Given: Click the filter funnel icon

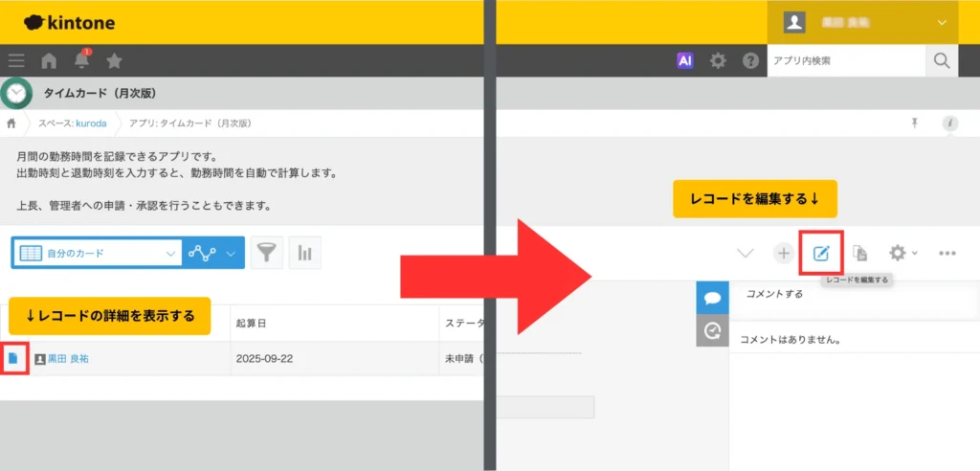Looking at the screenshot, I should click(266, 253).
